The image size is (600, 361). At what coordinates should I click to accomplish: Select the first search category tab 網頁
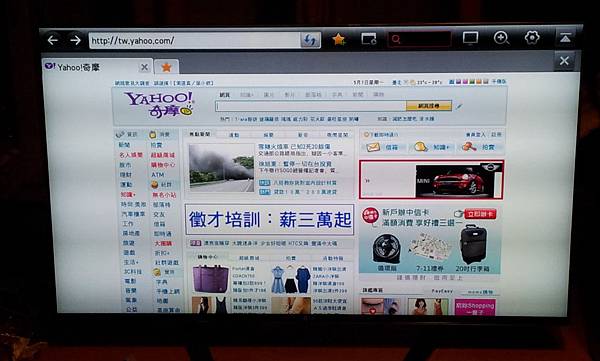pos(225,95)
